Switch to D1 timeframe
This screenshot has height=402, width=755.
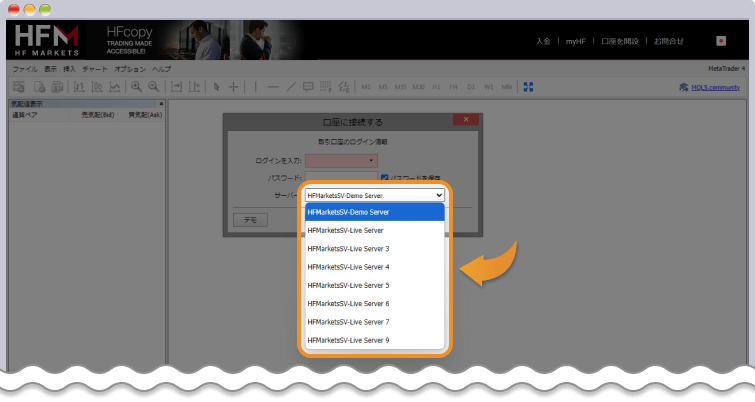(471, 87)
